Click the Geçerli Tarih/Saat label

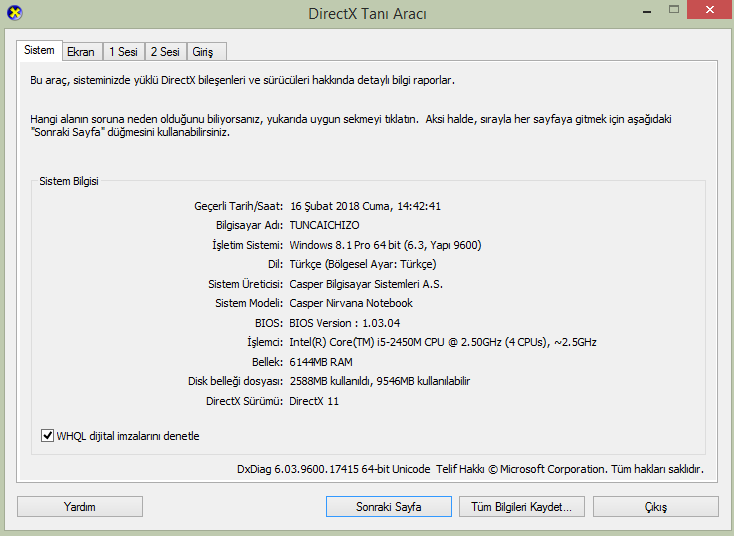pyautogui.click(x=238, y=206)
